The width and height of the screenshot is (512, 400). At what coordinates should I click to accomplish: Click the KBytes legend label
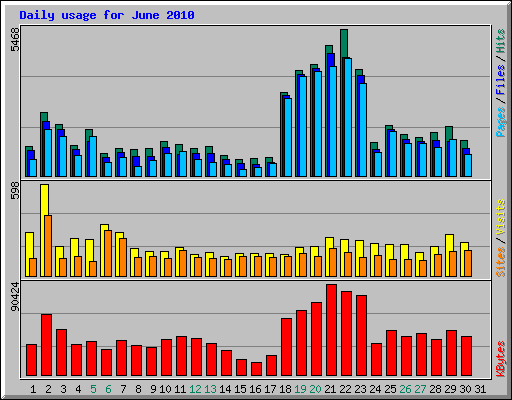point(501,359)
